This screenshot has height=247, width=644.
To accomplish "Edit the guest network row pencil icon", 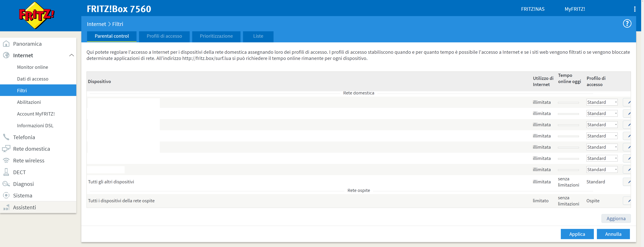I will (x=628, y=201).
